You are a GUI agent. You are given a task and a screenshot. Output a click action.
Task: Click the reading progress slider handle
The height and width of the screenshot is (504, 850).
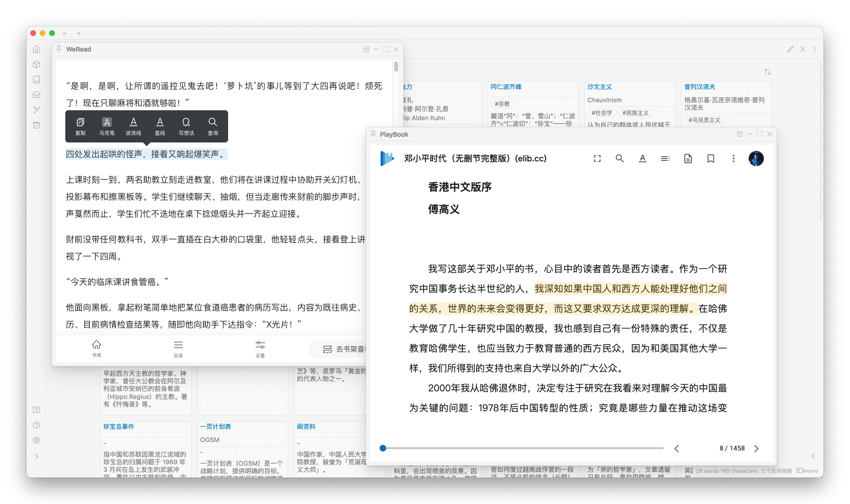coord(383,448)
